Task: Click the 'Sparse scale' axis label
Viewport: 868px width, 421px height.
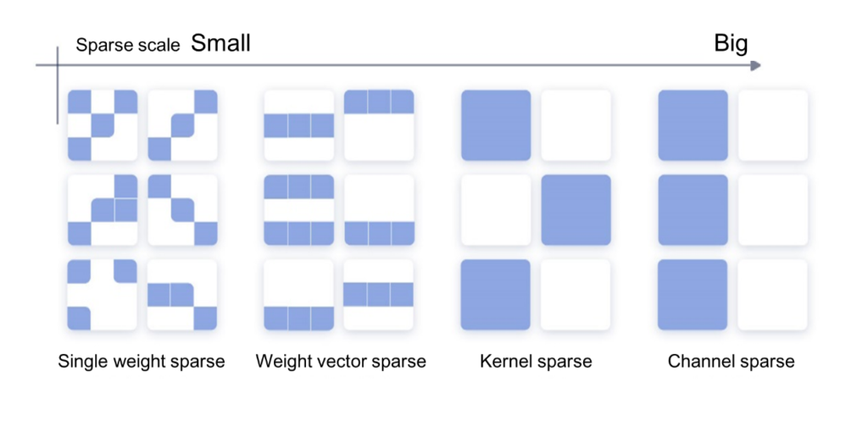Action: point(128,46)
